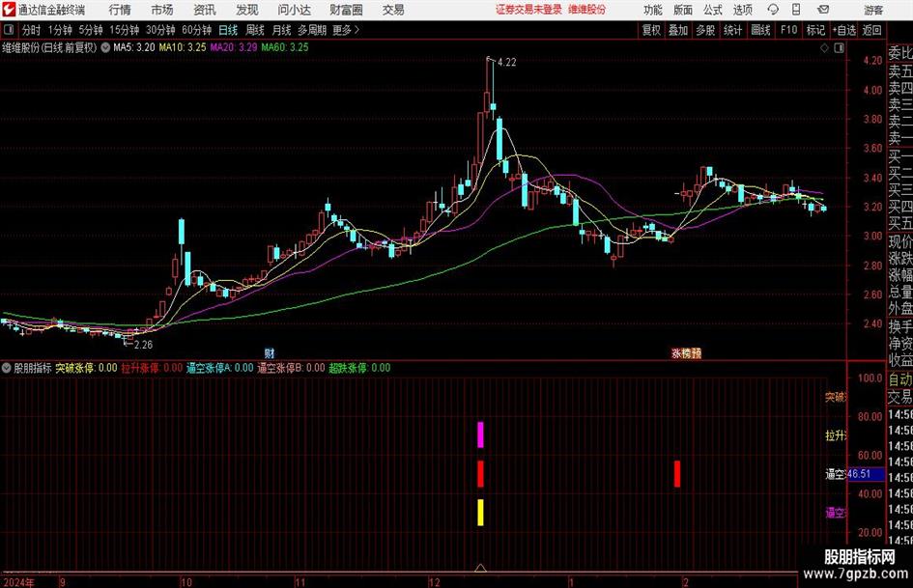Click the MA5: 3.20 indicator value
This screenshot has height=588, width=913.
[134, 47]
